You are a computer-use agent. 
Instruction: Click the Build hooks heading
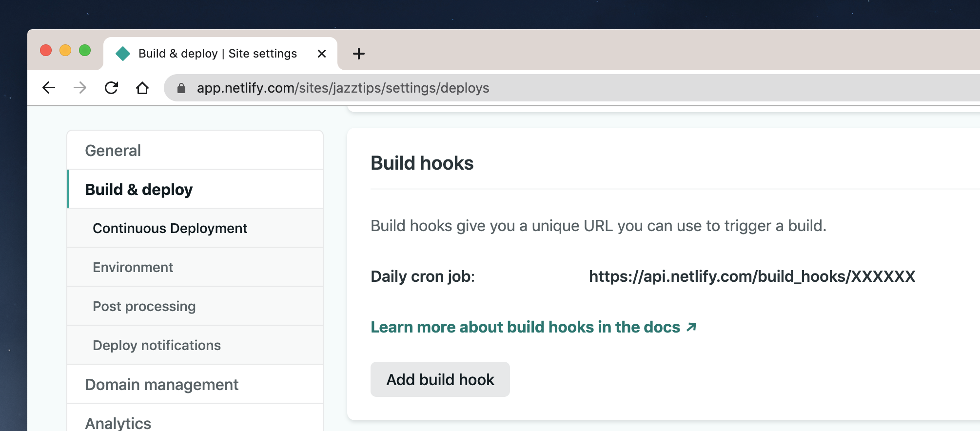pyautogui.click(x=422, y=163)
